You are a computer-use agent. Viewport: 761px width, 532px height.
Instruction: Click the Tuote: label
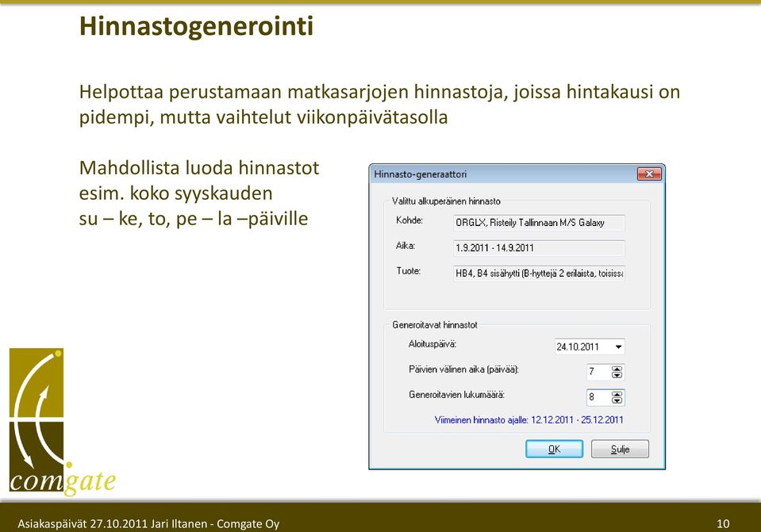(409, 270)
